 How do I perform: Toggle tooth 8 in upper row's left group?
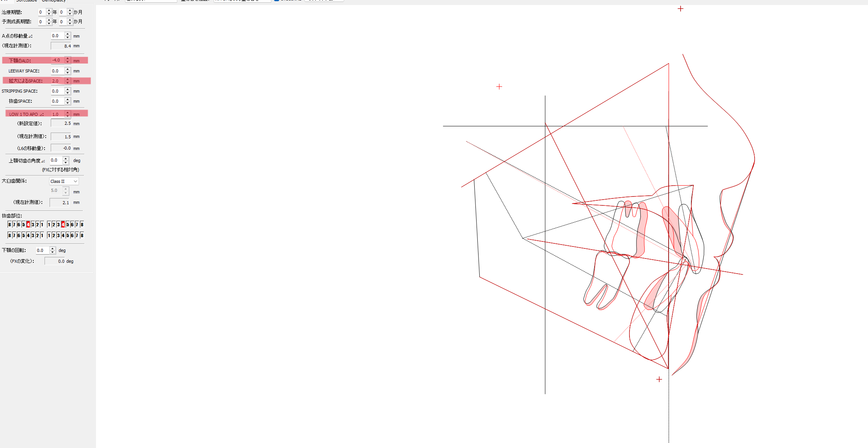point(10,225)
